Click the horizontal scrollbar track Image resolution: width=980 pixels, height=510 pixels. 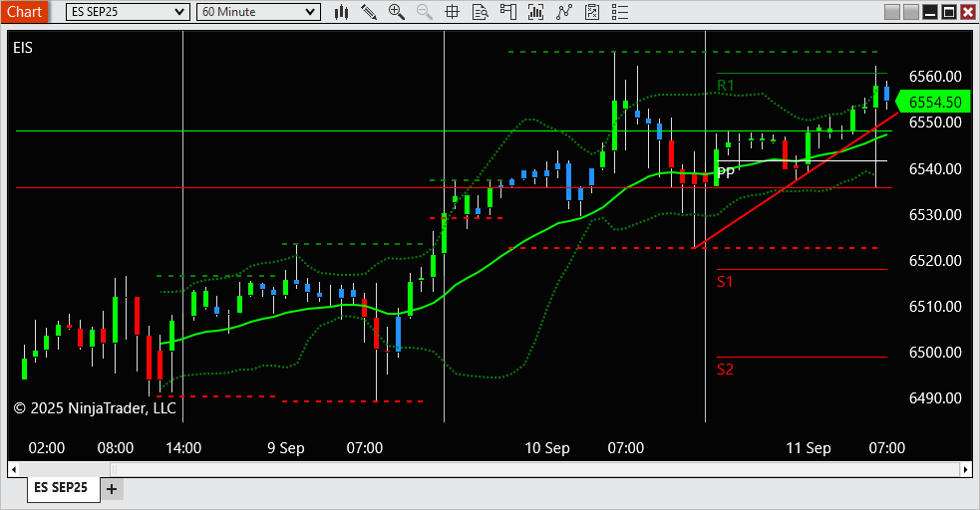[x=490, y=469]
